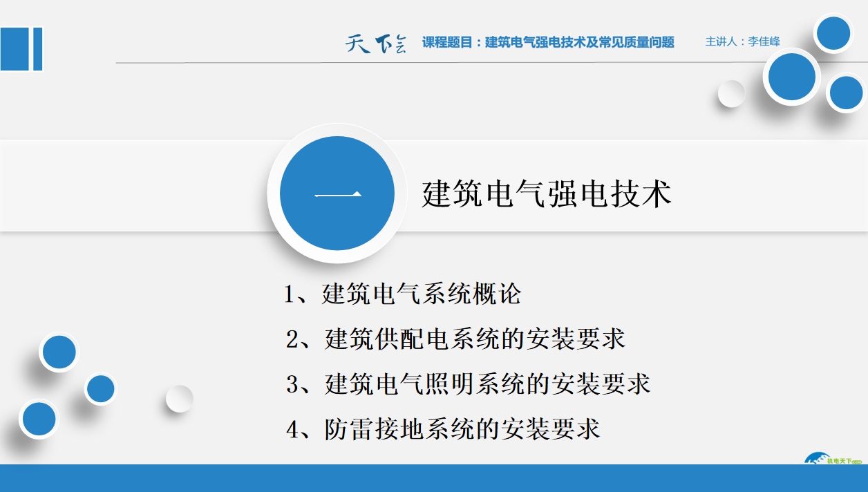The image size is (868, 492).
Task: Select item 2、建筑供配电系统的安装要求
Action: point(455,339)
